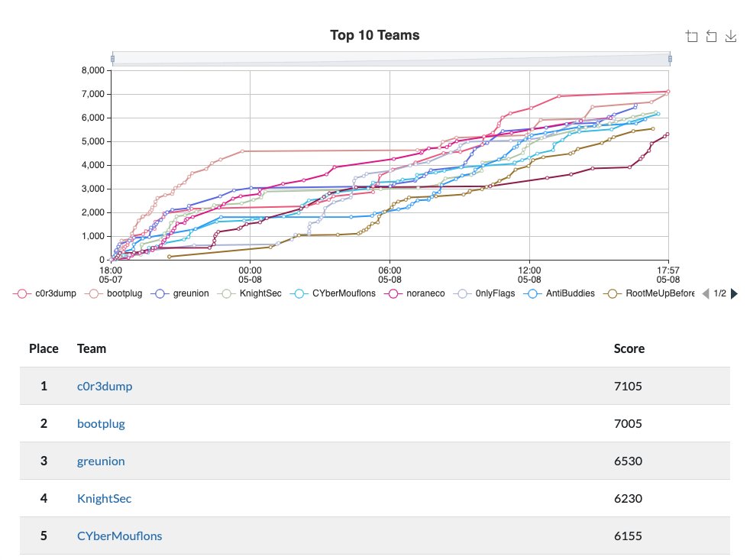Screen dimensions: 750x560
Task: Open greunion team link
Action: coord(101,461)
